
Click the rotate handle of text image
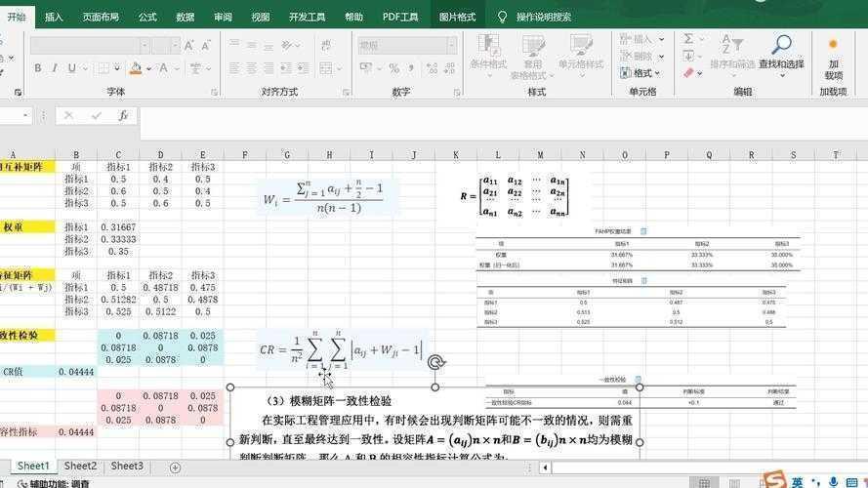click(x=435, y=362)
